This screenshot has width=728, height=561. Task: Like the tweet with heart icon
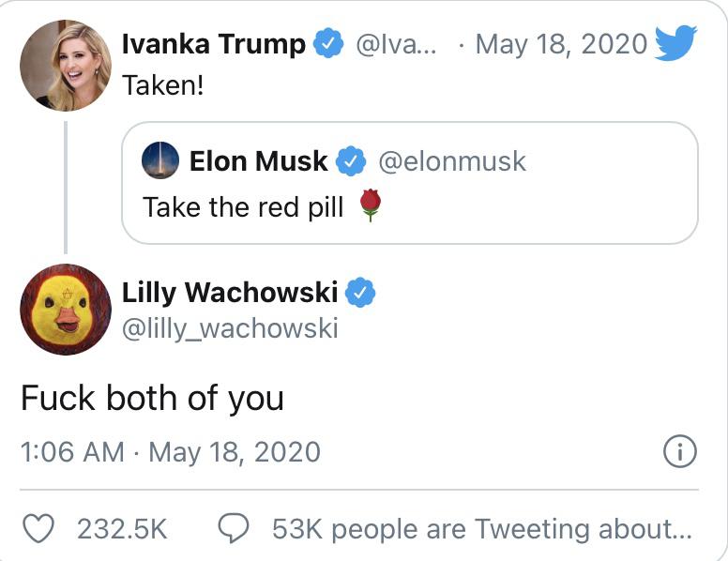coord(38,529)
